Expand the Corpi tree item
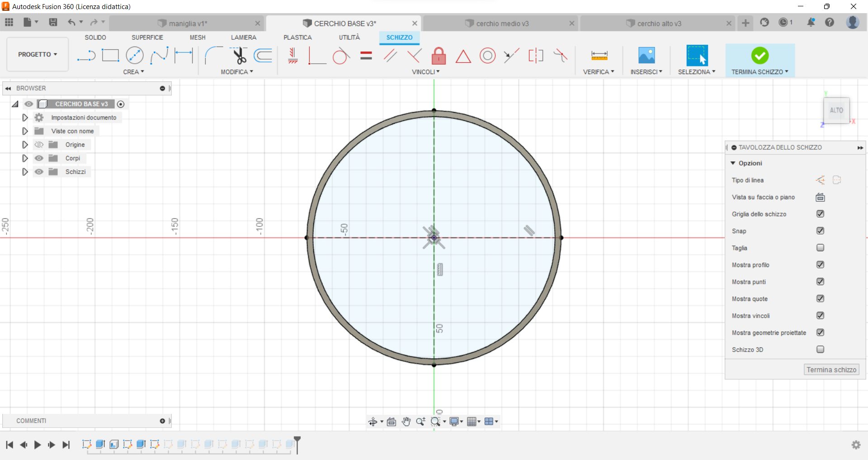868x460 pixels. click(24, 158)
